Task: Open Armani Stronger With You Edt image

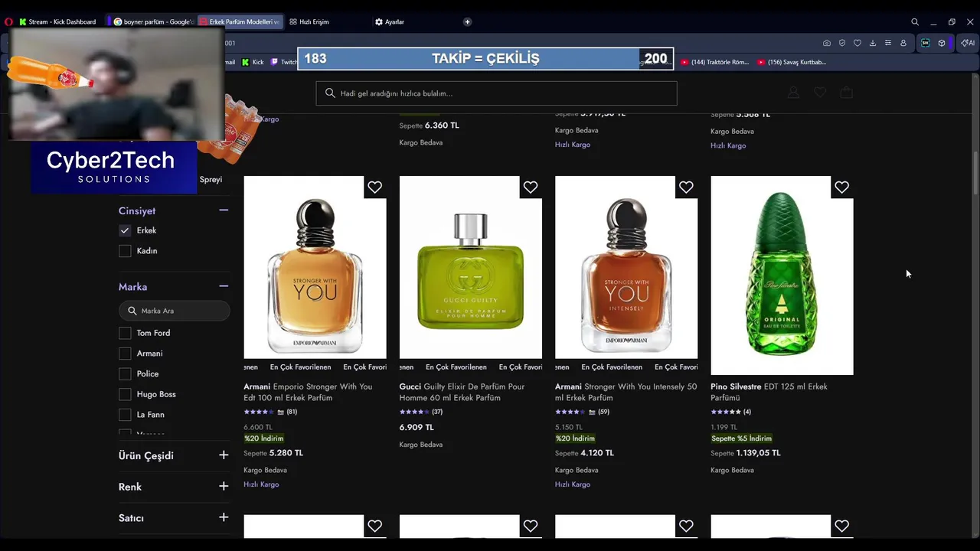Action: tap(315, 267)
